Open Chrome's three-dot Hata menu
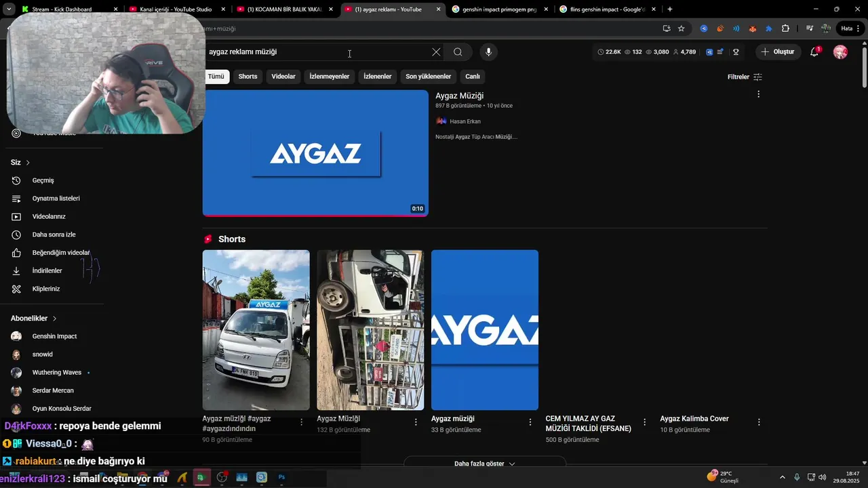 (850, 28)
